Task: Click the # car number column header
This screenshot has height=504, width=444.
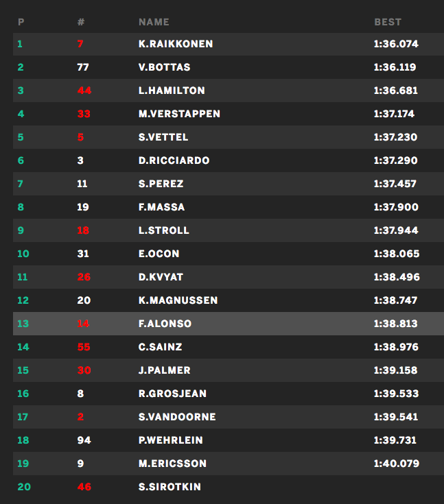Action: (x=81, y=22)
